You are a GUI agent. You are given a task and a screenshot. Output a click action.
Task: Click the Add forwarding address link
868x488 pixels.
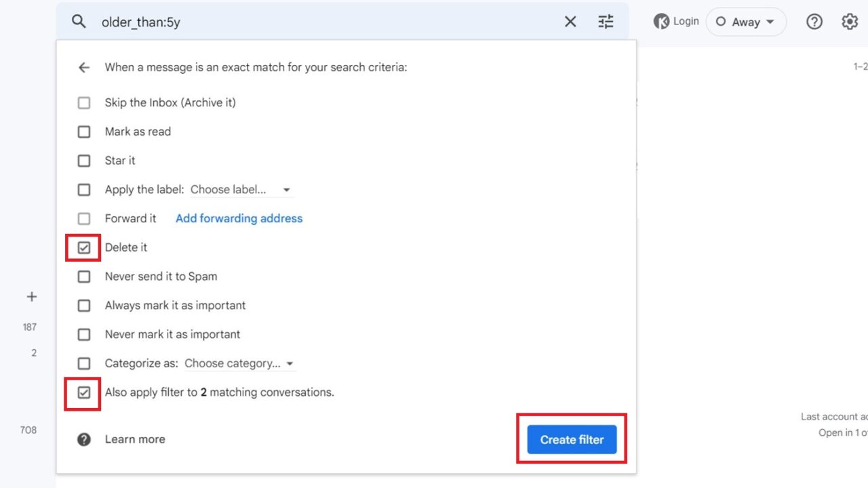pyautogui.click(x=239, y=218)
